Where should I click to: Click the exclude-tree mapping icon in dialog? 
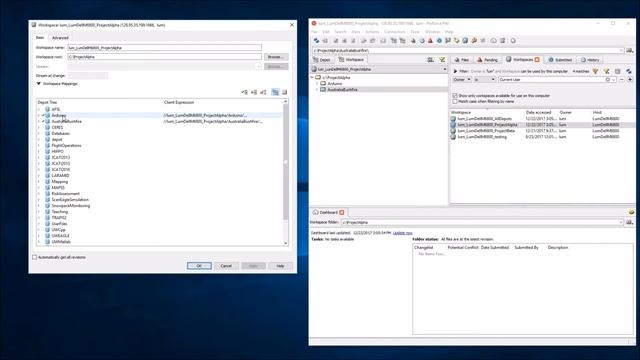point(254,92)
